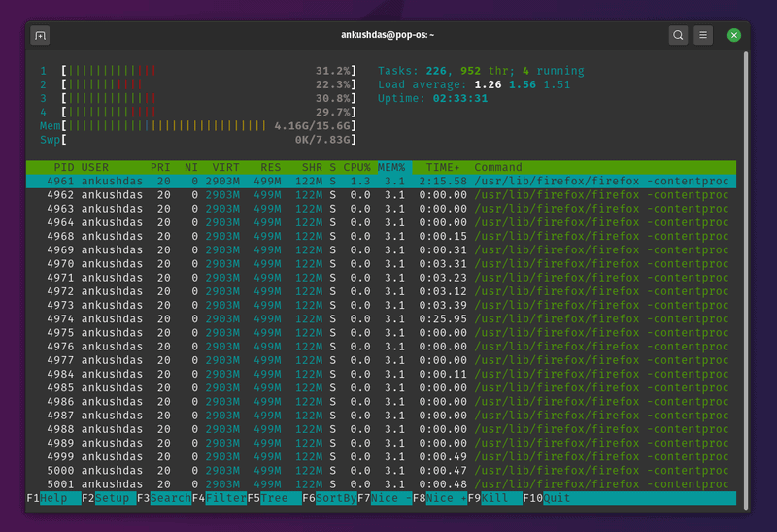
Task: Sort by SHR column header
Action: tap(312, 167)
